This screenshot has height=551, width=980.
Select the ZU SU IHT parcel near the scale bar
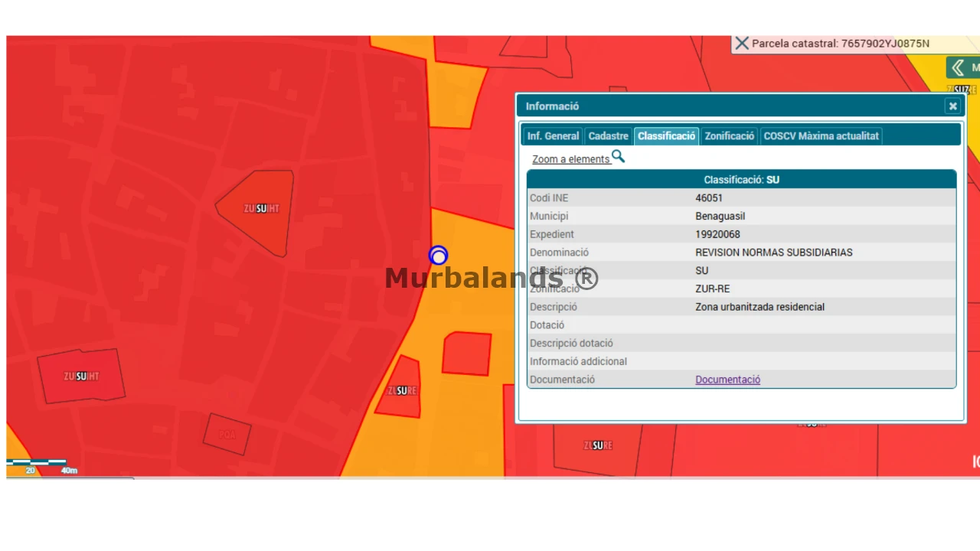81,376
